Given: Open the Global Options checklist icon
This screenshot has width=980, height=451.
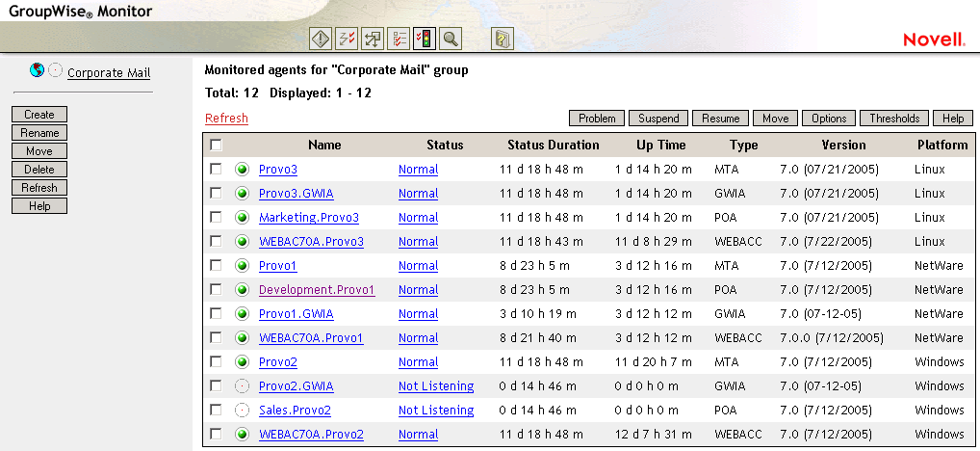Looking at the screenshot, I should [399, 39].
